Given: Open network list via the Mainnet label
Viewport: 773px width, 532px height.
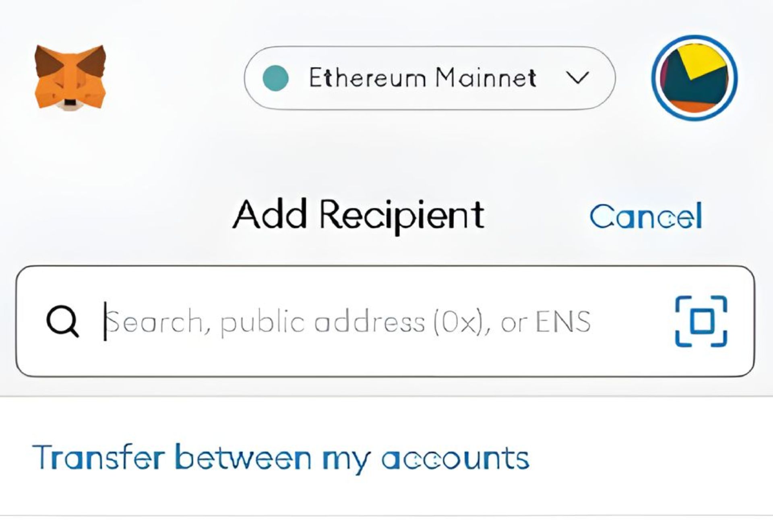Looking at the screenshot, I should click(x=486, y=77).
